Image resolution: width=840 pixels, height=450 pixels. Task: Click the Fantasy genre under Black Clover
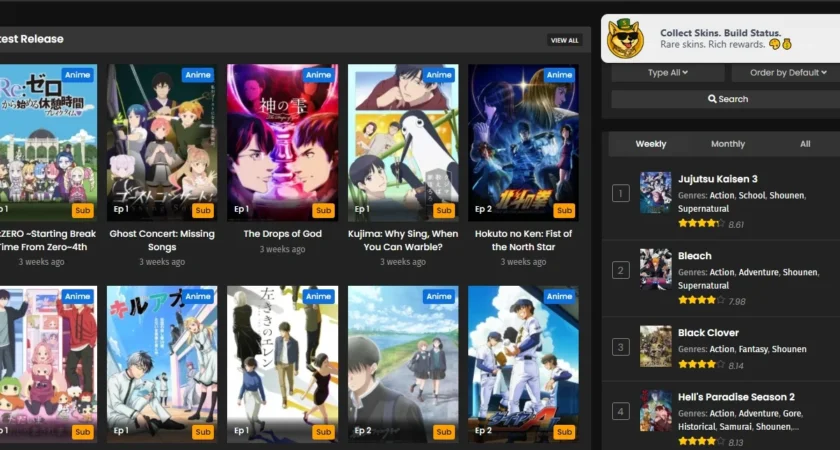[753, 349]
